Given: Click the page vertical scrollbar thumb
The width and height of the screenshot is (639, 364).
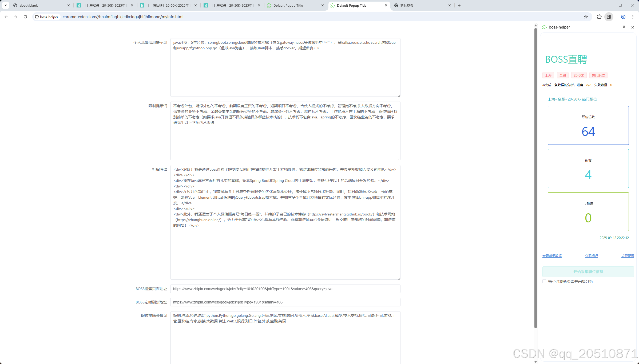Looking at the screenshot, I should 535,178.
